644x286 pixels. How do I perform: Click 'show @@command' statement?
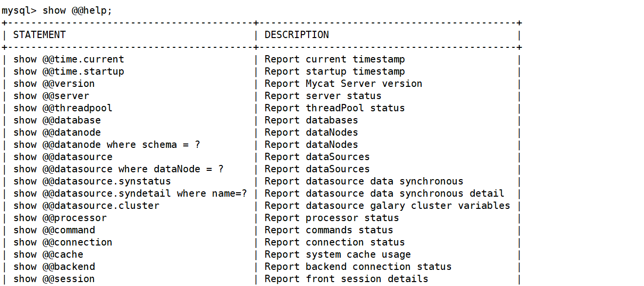[x=54, y=230]
